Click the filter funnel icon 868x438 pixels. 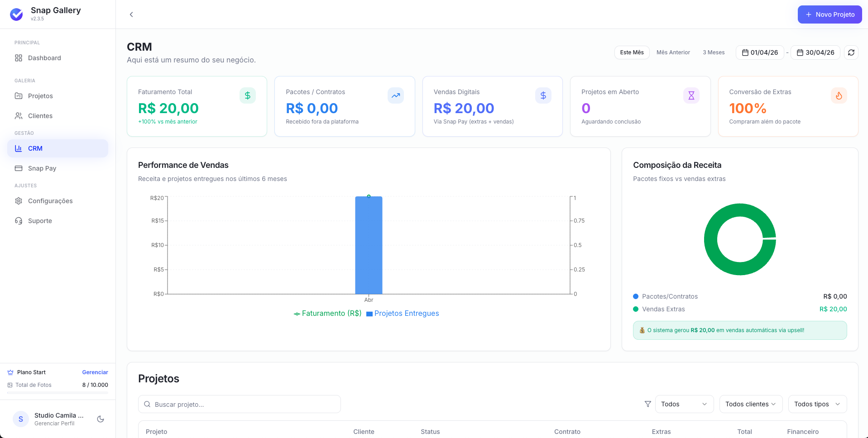pyautogui.click(x=648, y=404)
